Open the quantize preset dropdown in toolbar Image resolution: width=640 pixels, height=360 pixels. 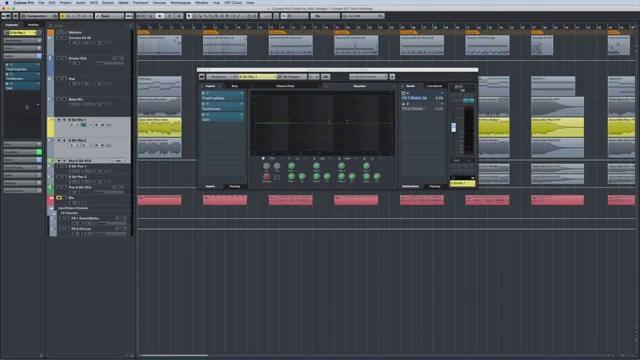pyautogui.click(x=363, y=16)
